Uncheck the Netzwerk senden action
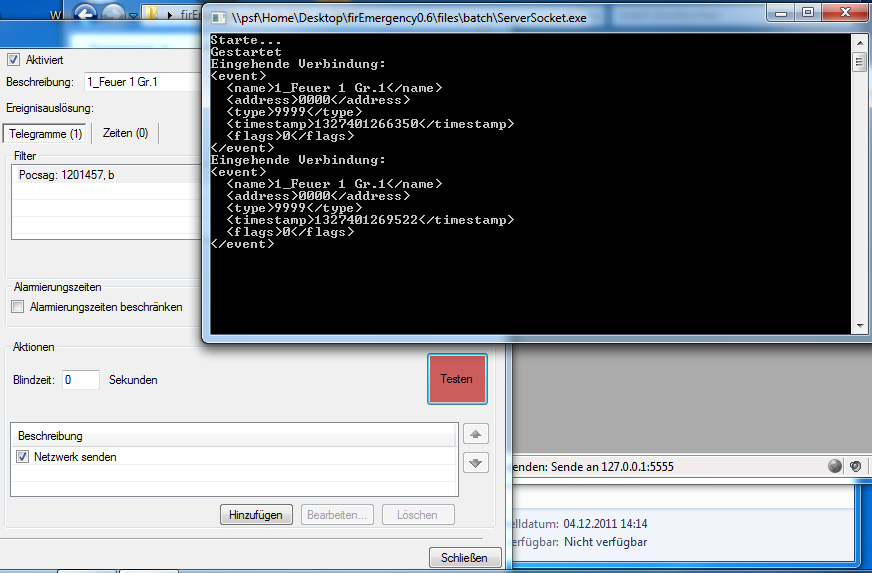Image resolution: width=872 pixels, height=573 pixels. 23,457
